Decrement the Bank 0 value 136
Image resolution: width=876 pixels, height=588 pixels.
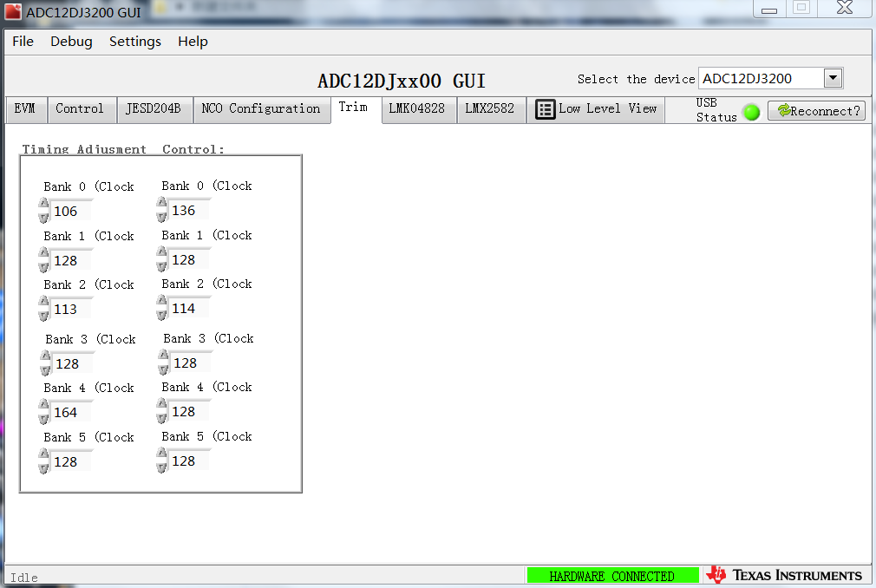[x=161, y=217]
